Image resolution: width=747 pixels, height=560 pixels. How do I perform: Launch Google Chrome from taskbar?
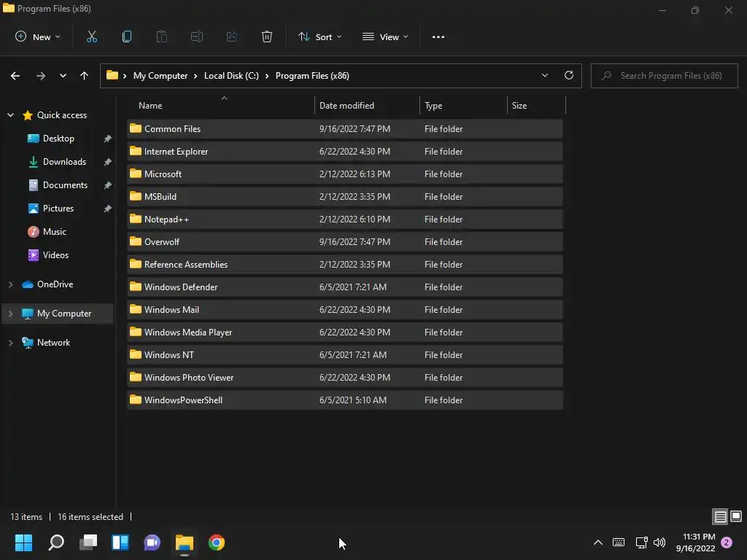[x=216, y=542]
